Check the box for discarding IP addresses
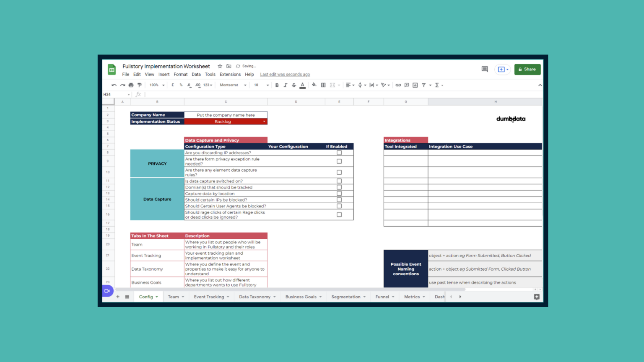 point(339,153)
